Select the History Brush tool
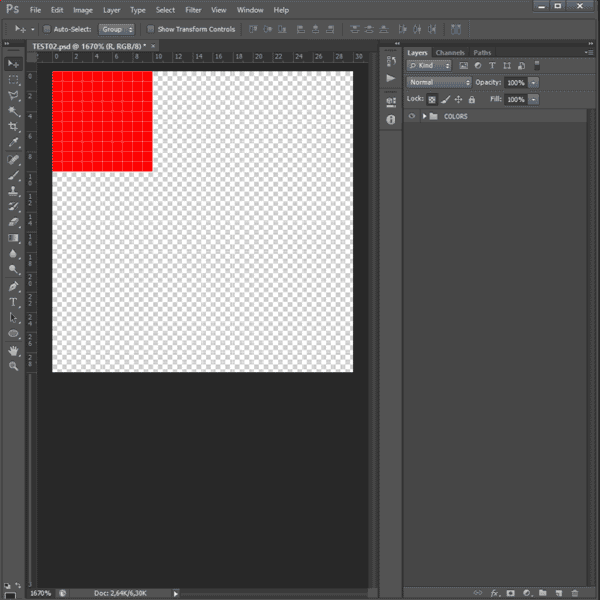This screenshot has height=600, width=600. [13, 206]
